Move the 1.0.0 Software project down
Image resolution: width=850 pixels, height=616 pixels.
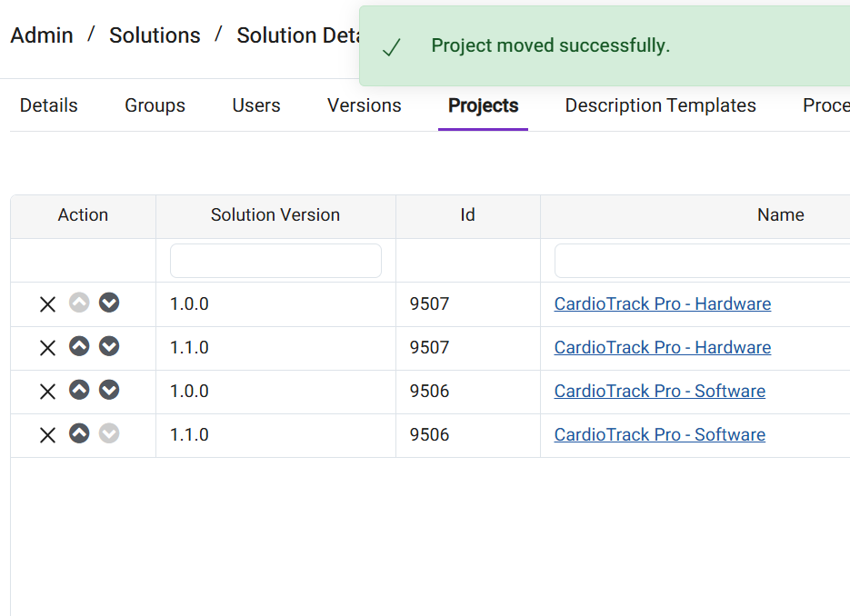109,390
